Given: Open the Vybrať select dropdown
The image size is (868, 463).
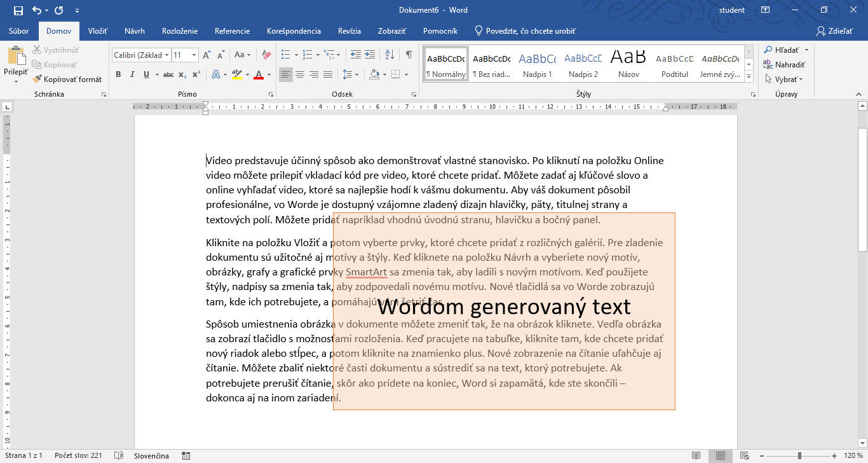Looking at the screenshot, I should (x=784, y=79).
